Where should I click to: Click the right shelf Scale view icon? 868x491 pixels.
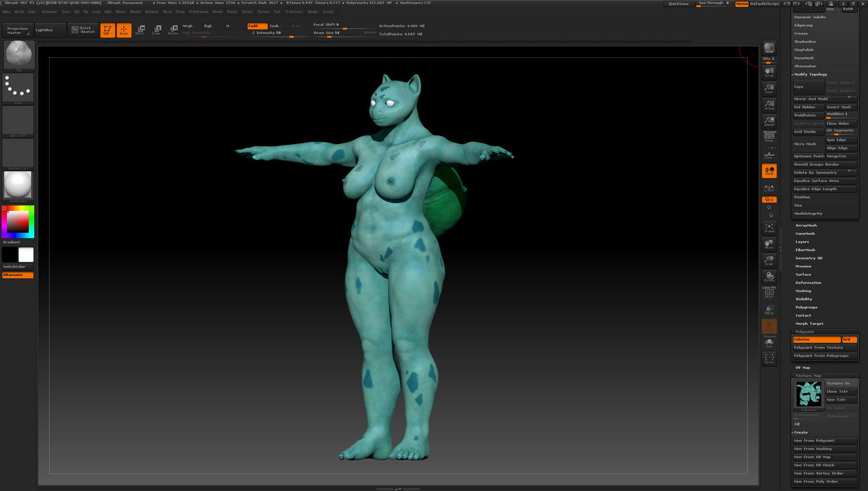tap(769, 260)
